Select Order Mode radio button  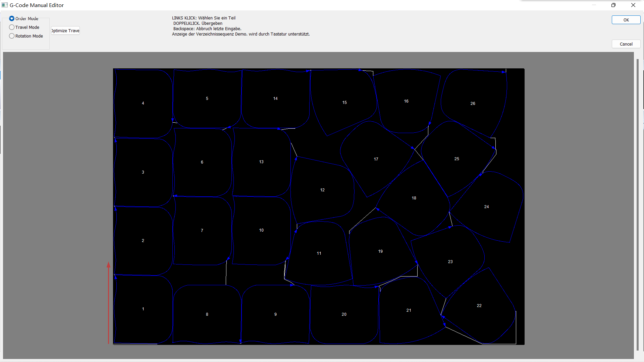[11, 18]
